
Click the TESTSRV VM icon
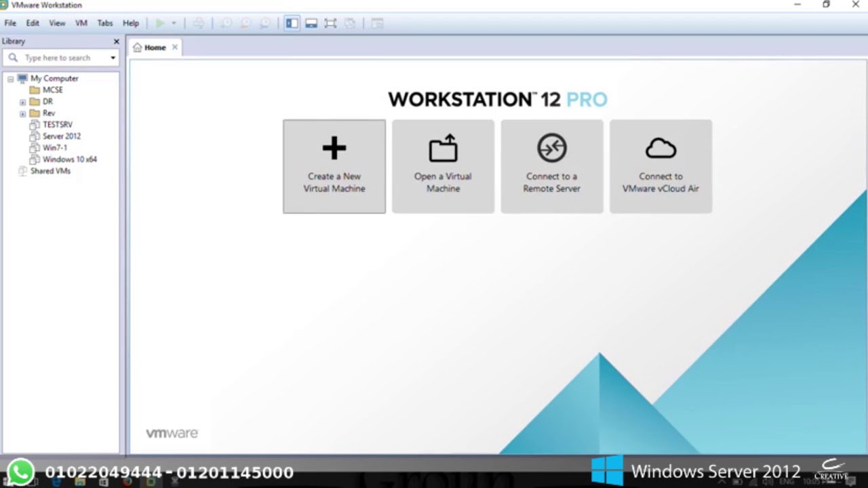(35, 125)
